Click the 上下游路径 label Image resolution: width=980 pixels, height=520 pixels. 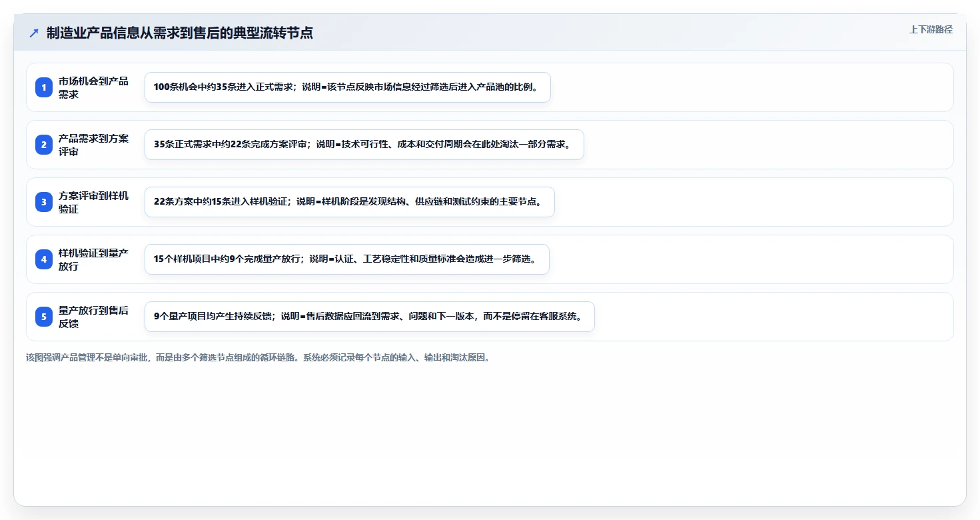coord(931,29)
